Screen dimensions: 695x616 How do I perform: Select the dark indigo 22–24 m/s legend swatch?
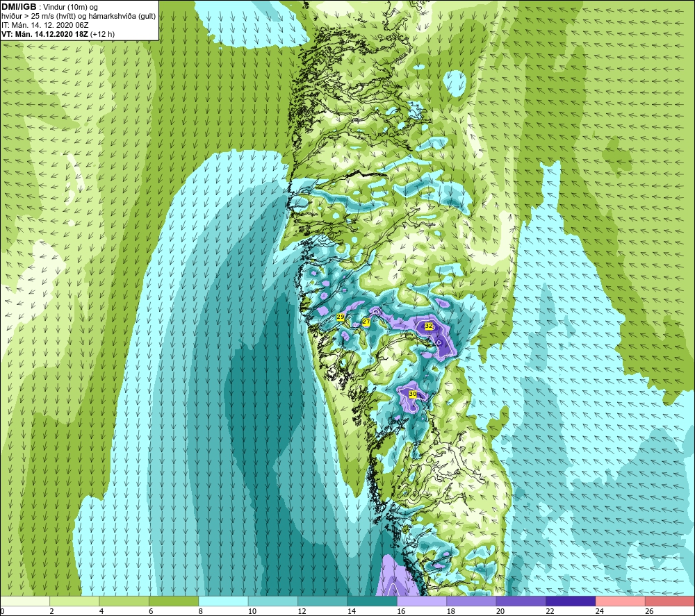(x=571, y=601)
